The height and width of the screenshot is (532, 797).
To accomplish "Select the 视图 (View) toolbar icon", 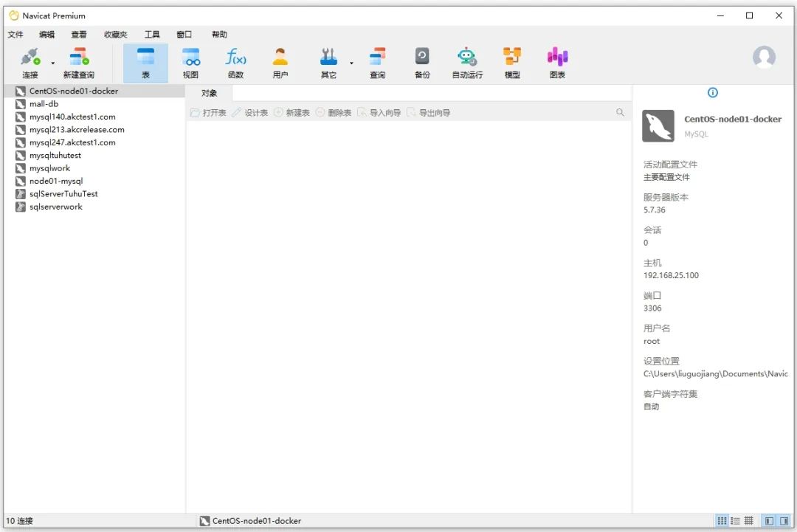I will [x=190, y=63].
